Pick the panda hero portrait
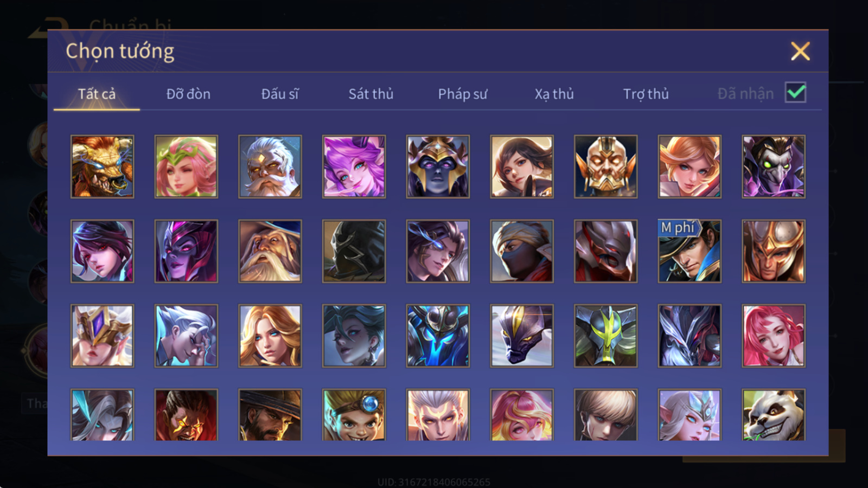The width and height of the screenshot is (868, 488). (774, 415)
